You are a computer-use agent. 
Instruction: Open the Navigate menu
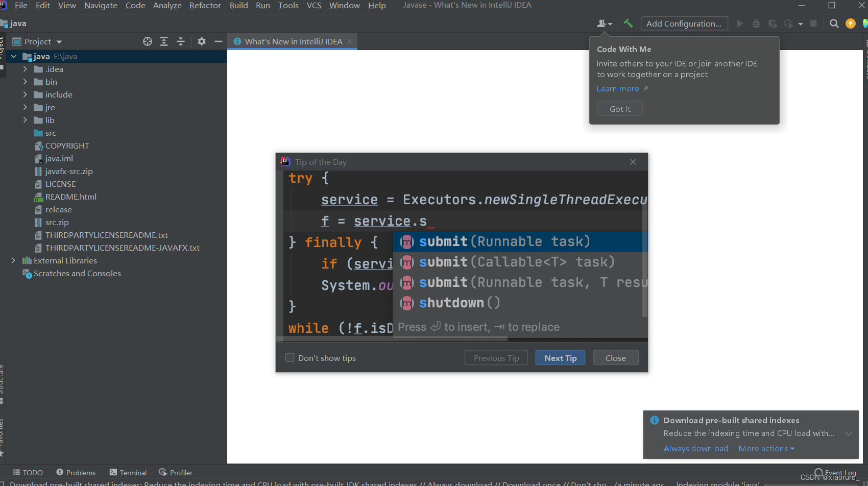click(101, 5)
